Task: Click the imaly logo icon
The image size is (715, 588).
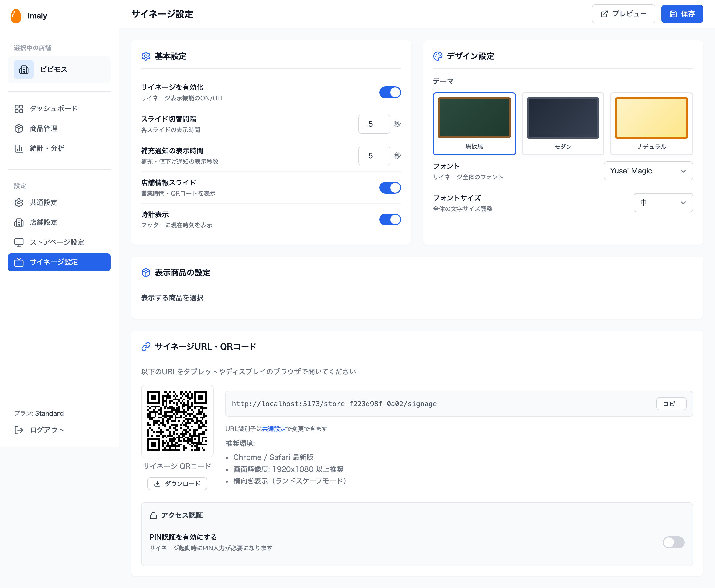Action: pos(16,16)
